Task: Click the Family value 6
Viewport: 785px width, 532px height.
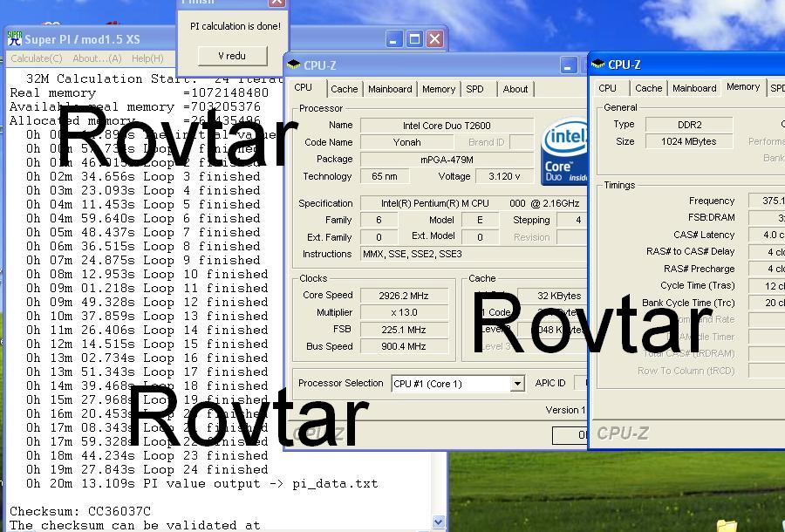Action: tap(379, 220)
